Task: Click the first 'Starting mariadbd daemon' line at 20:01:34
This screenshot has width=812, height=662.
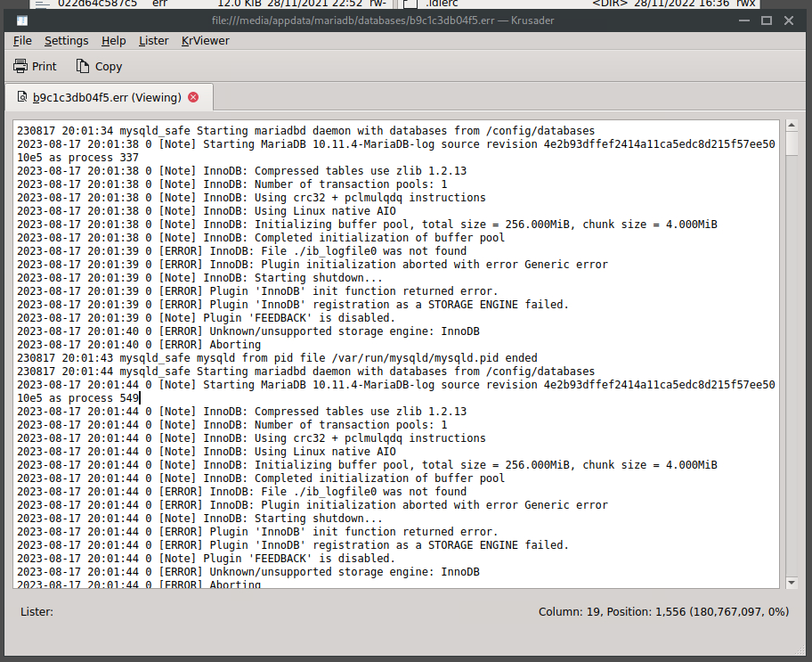Action: point(305,131)
